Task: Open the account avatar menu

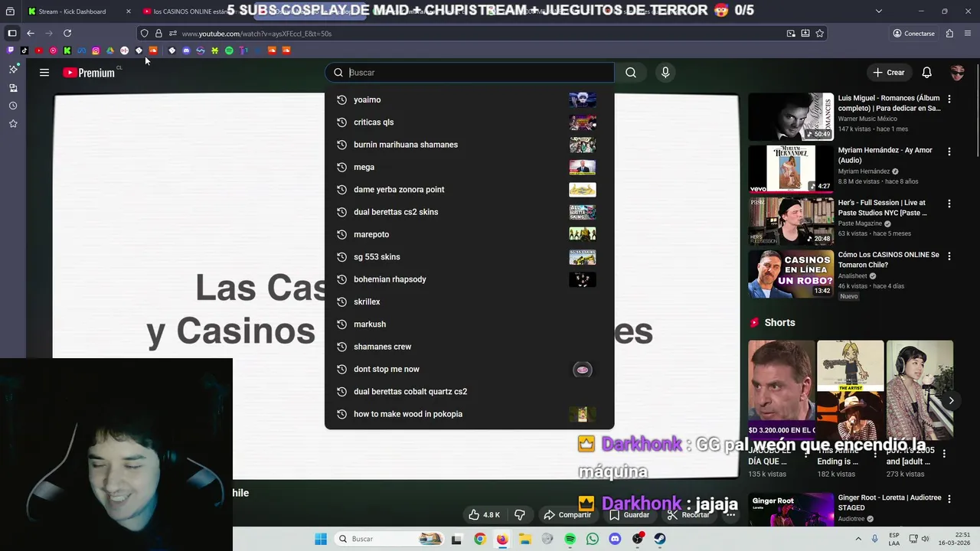Action: point(957,73)
